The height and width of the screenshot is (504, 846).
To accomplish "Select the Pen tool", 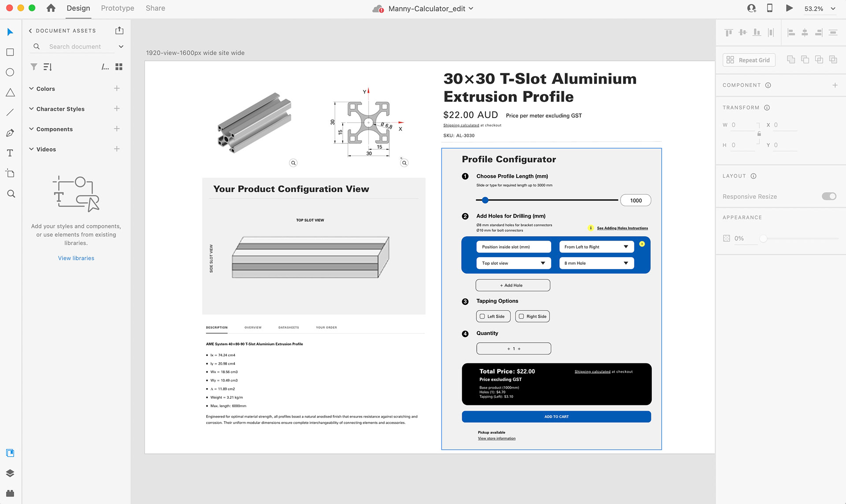I will 10,133.
